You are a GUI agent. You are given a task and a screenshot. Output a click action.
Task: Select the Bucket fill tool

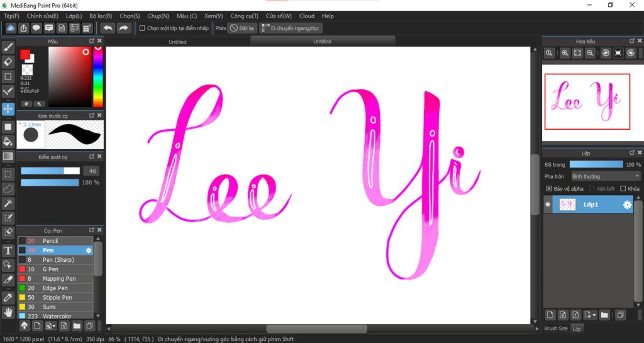(x=8, y=142)
